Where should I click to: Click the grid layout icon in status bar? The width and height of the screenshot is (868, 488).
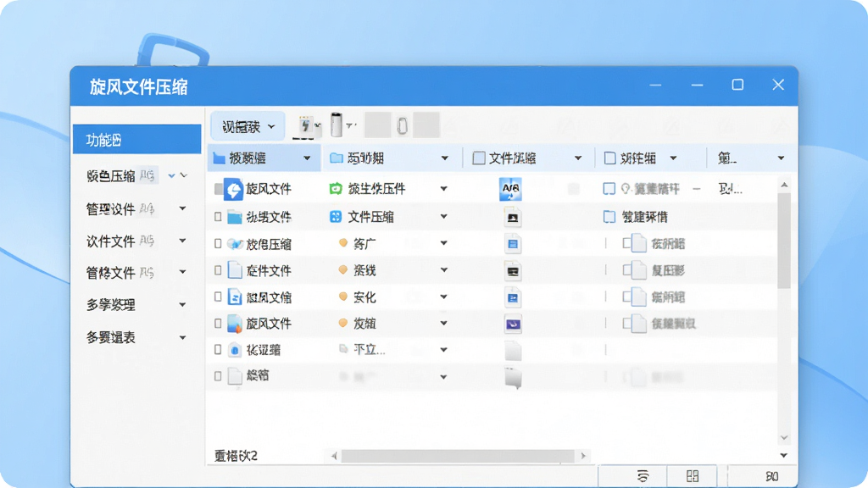[x=693, y=476]
